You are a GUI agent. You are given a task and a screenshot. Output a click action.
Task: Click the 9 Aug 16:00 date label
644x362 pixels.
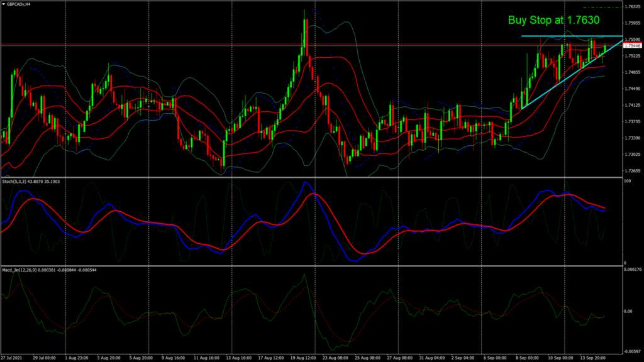coord(174,358)
